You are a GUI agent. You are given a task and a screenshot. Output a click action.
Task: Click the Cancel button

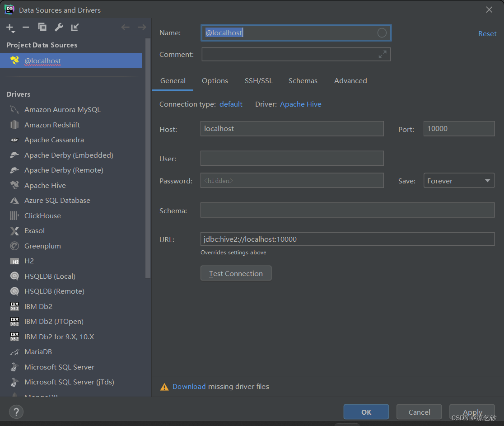[x=419, y=412]
